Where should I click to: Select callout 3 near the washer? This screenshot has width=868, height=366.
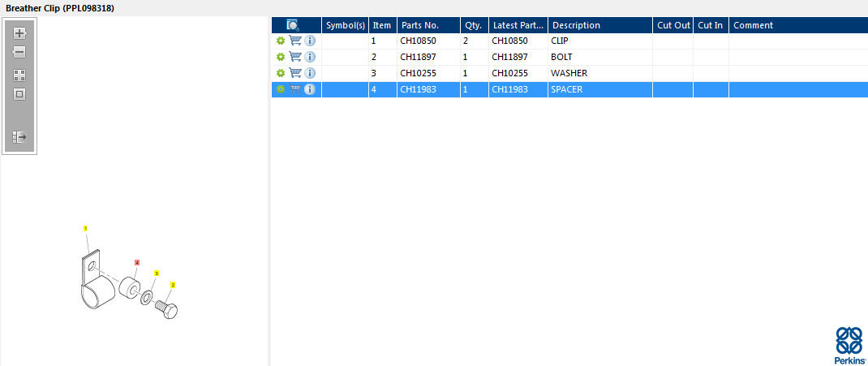pos(157,273)
